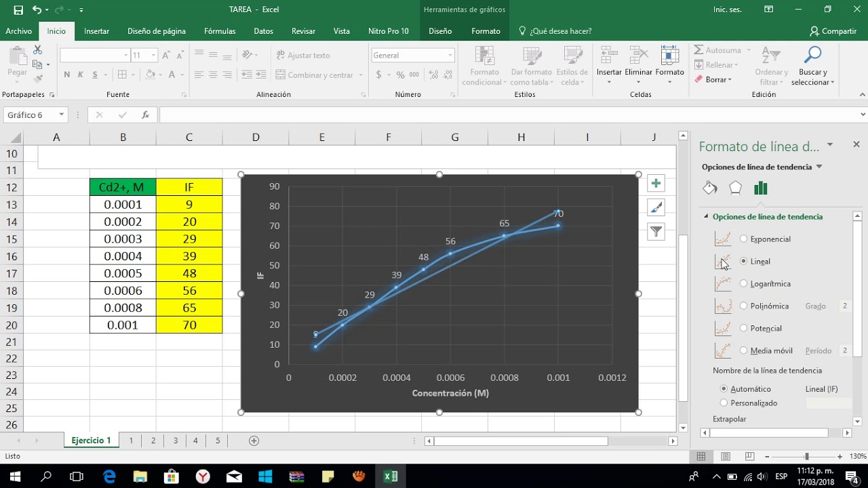
Task: Click the Save icon in title bar
Action: point(18,9)
